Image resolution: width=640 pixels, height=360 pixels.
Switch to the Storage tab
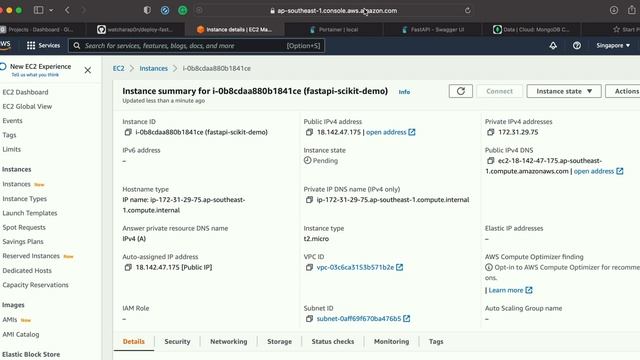click(x=280, y=342)
